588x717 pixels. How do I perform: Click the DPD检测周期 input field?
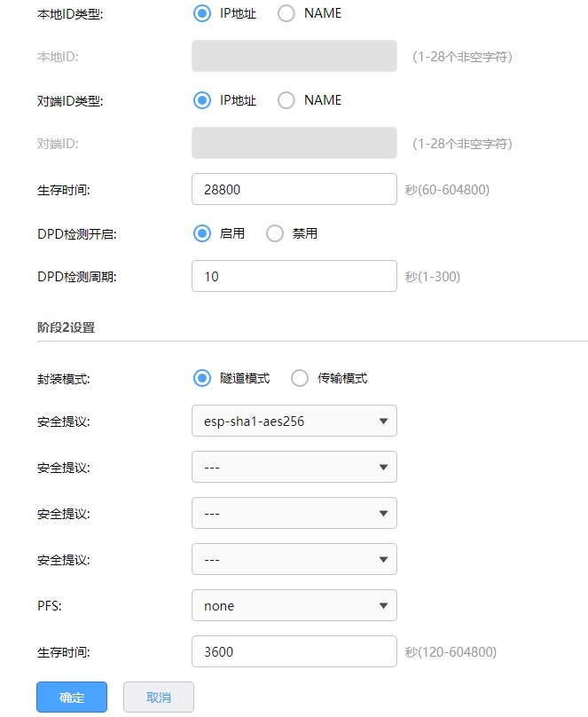pos(294,276)
